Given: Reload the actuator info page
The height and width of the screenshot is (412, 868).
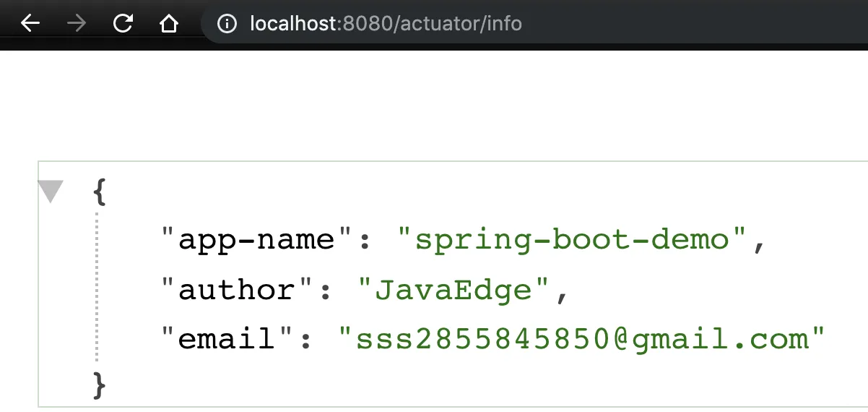Looking at the screenshot, I should [123, 24].
